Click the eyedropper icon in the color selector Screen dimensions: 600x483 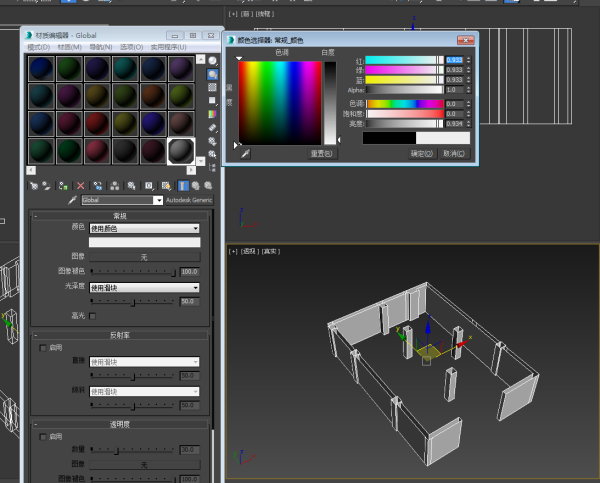point(245,154)
